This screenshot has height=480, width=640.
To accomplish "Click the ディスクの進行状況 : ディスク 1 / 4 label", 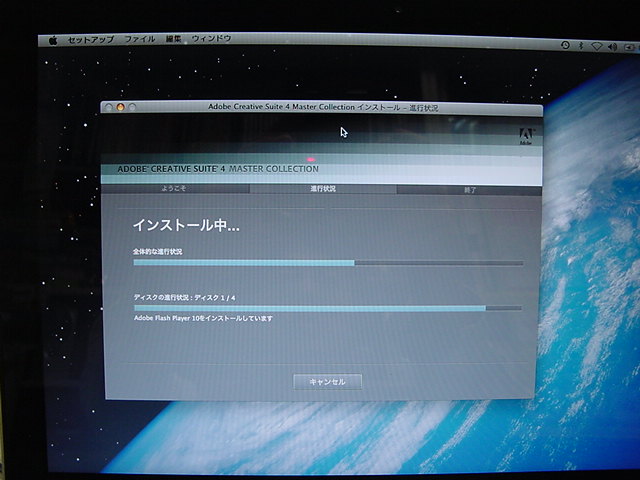I will coord(184,297).
